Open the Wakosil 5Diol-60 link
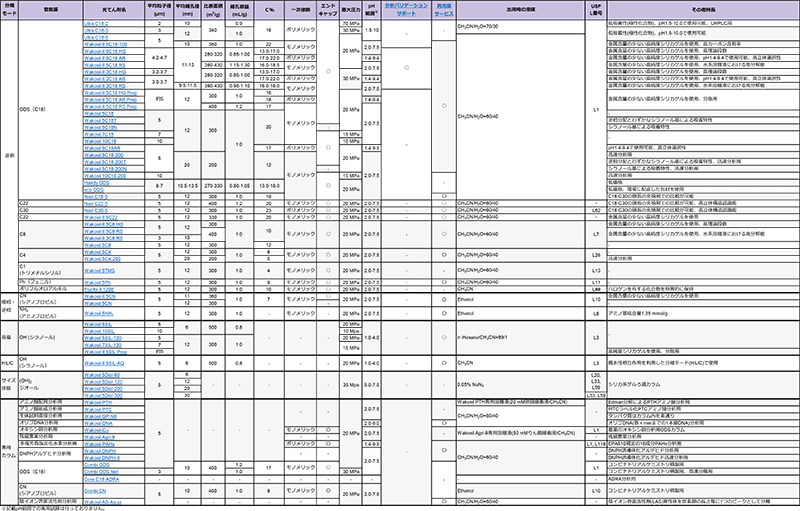 point(102,375)
